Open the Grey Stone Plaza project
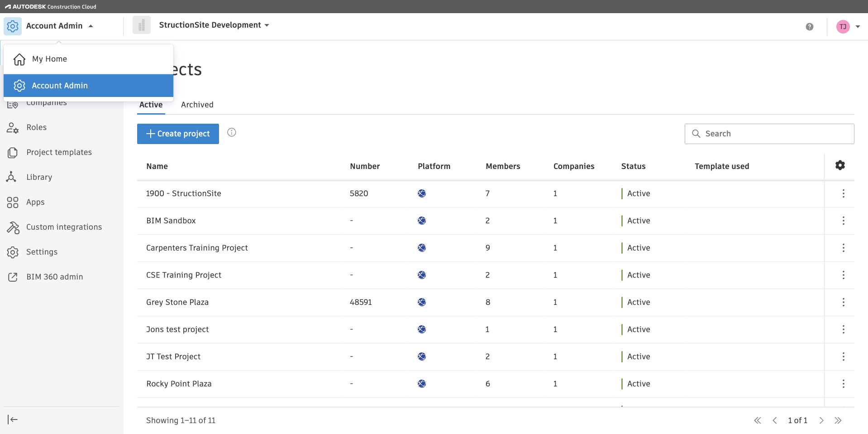The image size is (868, 434). click(177, 302)
